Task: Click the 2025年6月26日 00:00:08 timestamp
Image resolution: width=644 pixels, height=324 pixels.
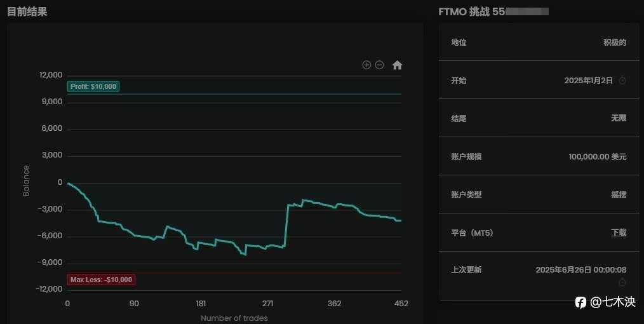Action: (x=581, y=270)
